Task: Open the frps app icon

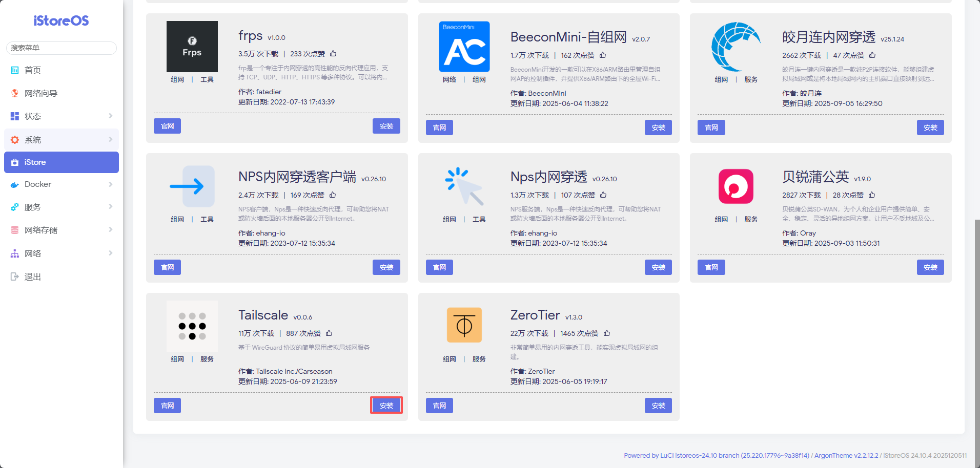Action: click(192, 46)
